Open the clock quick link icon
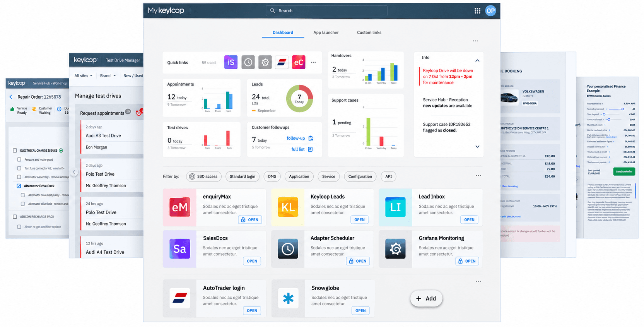The width and height of the screenshot is (644, 327). click(248, 62)
